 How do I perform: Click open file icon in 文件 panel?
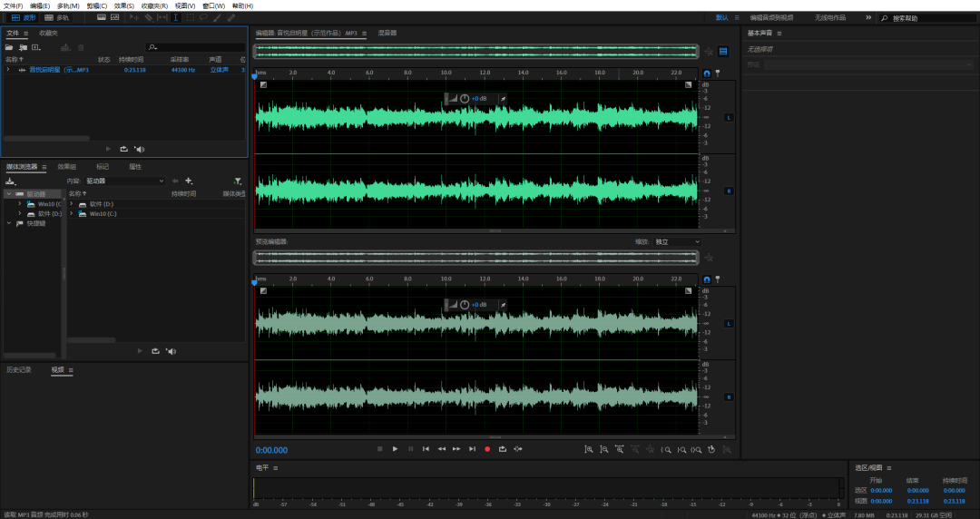point(9,47)
